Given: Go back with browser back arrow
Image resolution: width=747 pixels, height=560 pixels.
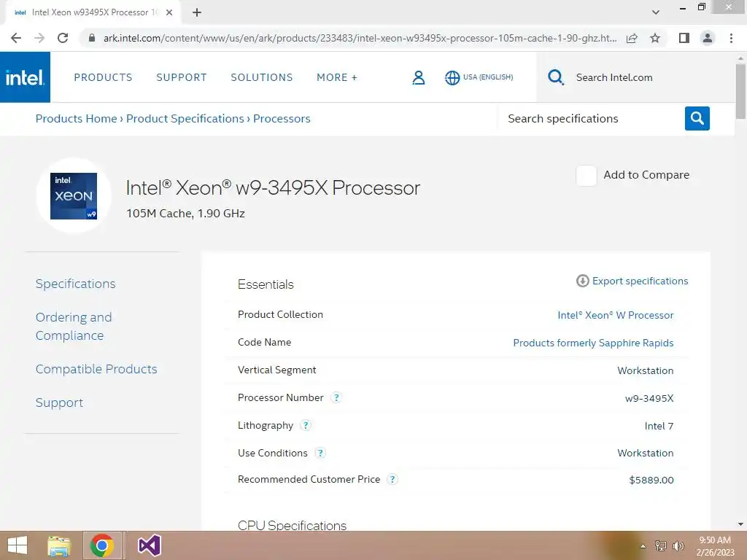Looking at the screenshot, I should click(x=16, y=38).
